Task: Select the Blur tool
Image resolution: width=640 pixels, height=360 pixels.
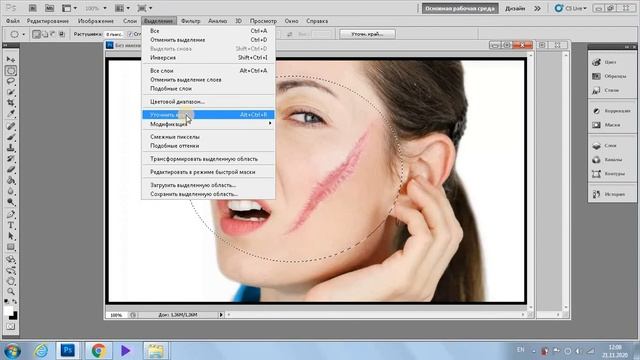Action: click(x=11, y=191)
